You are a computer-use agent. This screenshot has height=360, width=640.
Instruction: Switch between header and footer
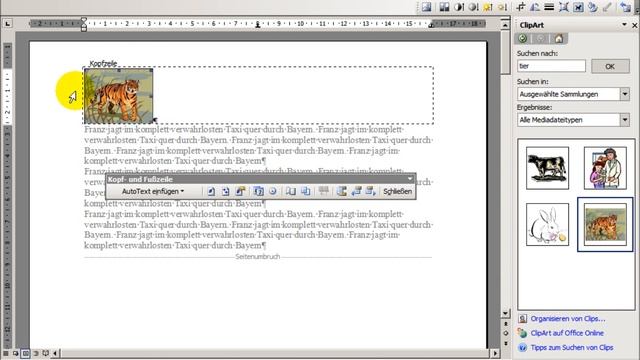pos(342,191)
